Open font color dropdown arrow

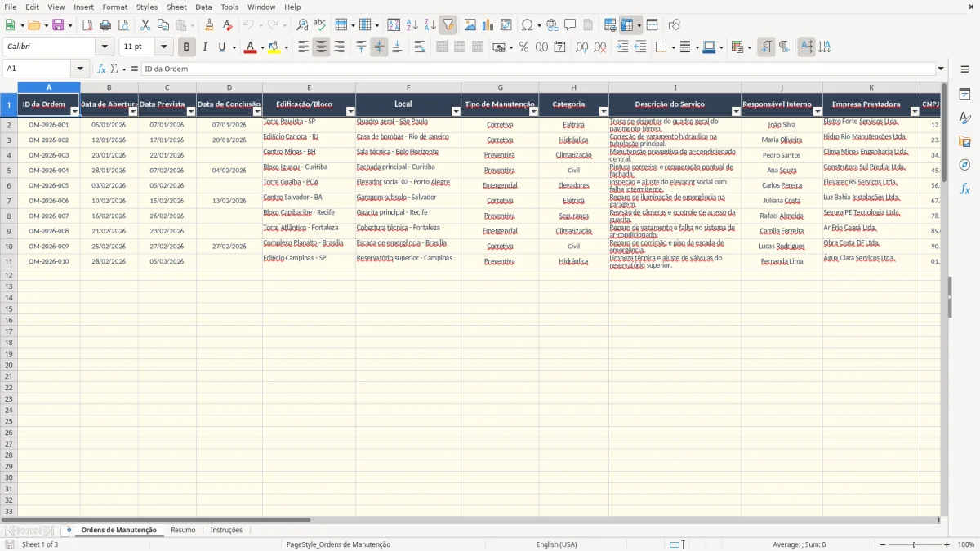(x=261, y=47)
